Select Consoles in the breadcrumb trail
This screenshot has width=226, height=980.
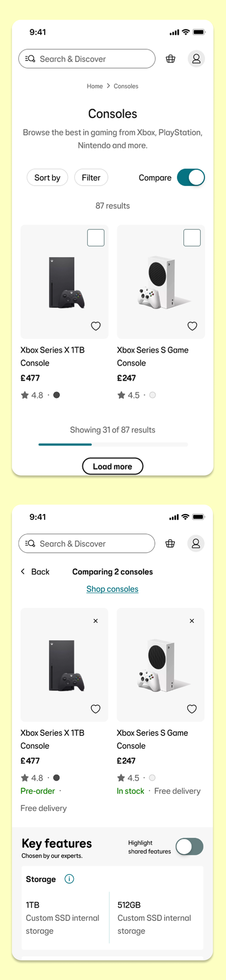click(126, 86)
